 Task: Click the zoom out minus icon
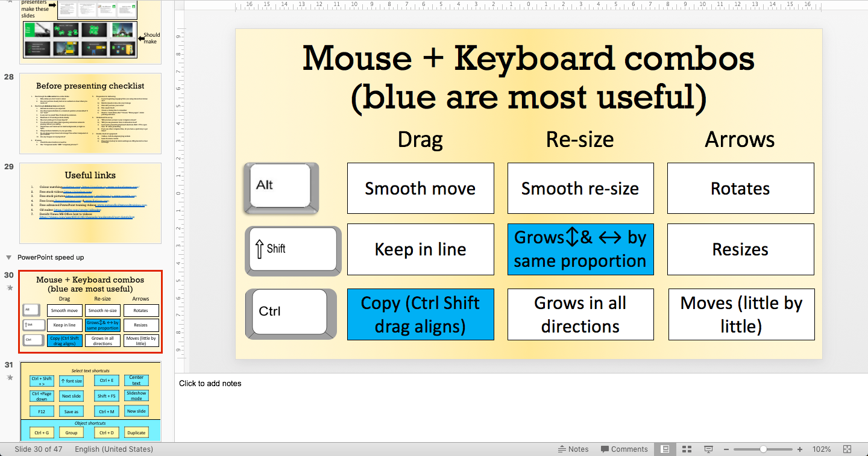(727, 449)
